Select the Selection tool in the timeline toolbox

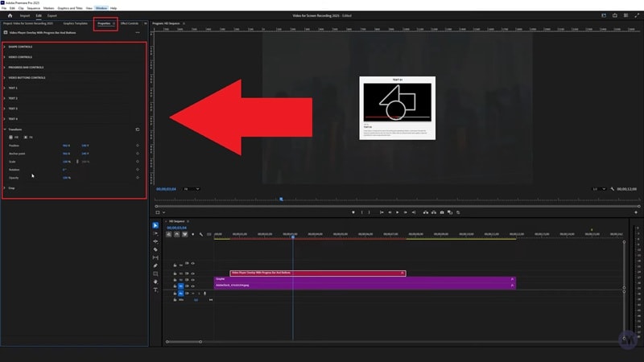pyautogui.click(x=155, y=225)
